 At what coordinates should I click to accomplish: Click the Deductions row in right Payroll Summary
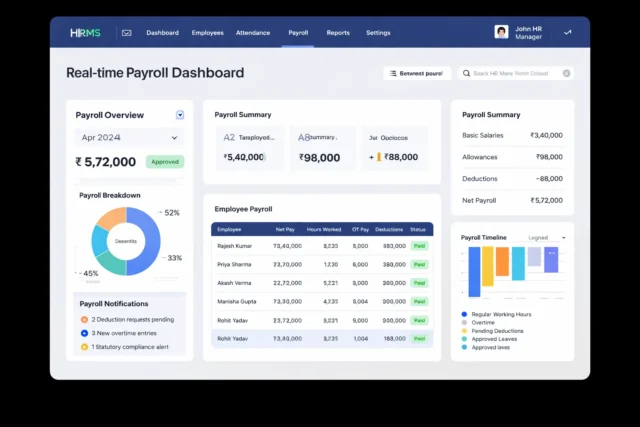tap(512, 179)
